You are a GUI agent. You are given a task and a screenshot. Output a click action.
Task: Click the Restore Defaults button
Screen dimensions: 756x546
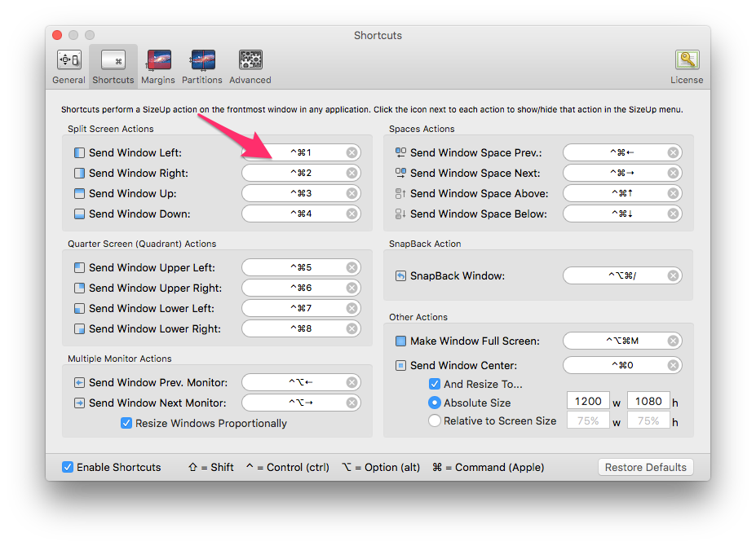646,467
